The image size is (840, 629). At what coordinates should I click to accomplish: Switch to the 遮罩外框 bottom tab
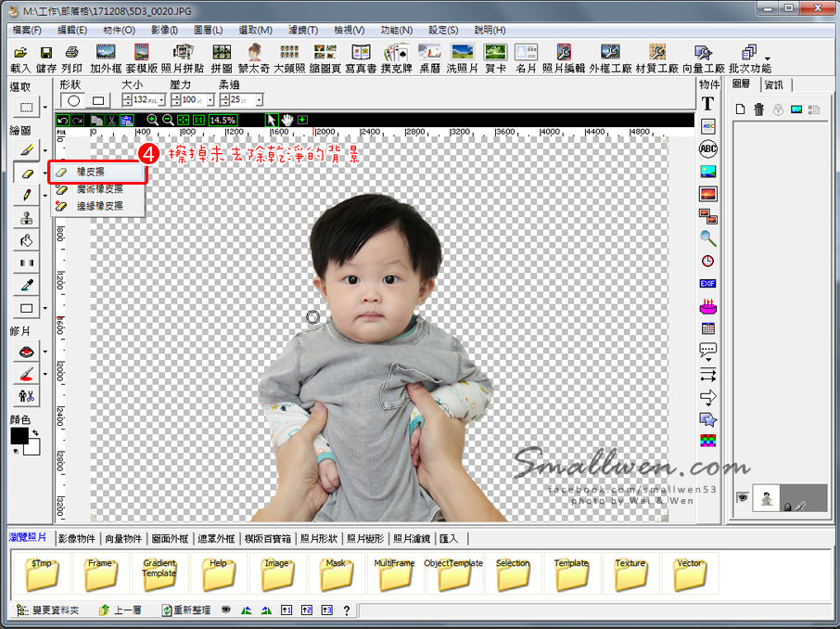[216, 538]
